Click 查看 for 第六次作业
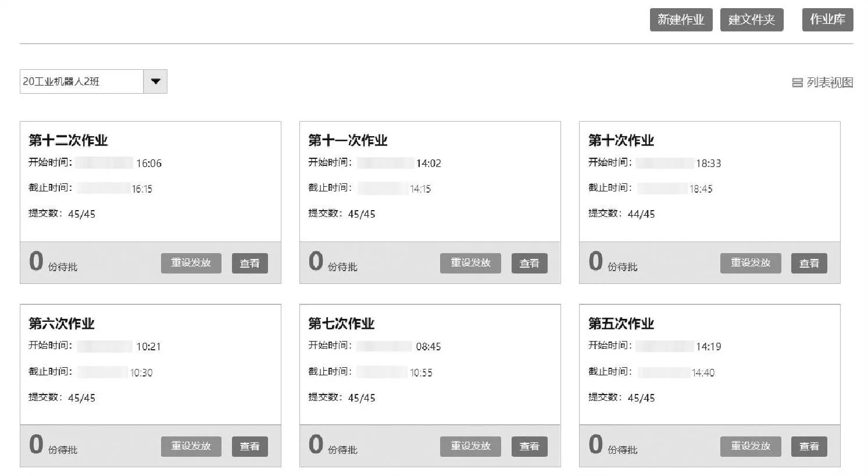The width and height of the screenshot is (868, 476). click(250, 446)
